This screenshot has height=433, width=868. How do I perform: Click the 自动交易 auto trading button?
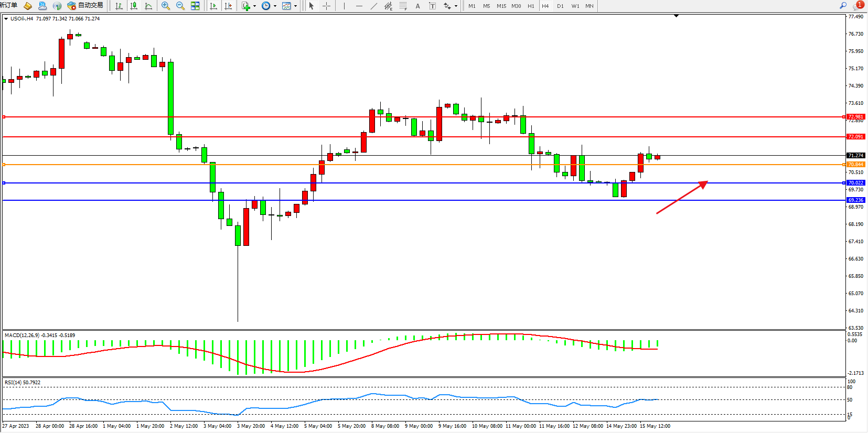pyautogui.click(x=85, y=6)
